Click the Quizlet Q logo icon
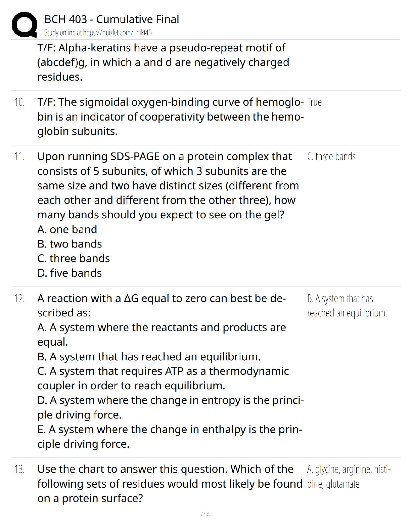 tap(24, 25)
